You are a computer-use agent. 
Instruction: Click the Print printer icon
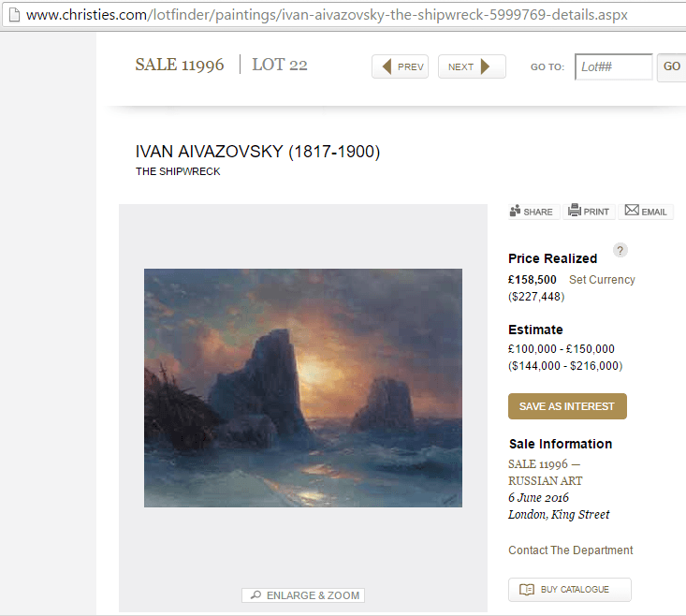pos(575,211)
